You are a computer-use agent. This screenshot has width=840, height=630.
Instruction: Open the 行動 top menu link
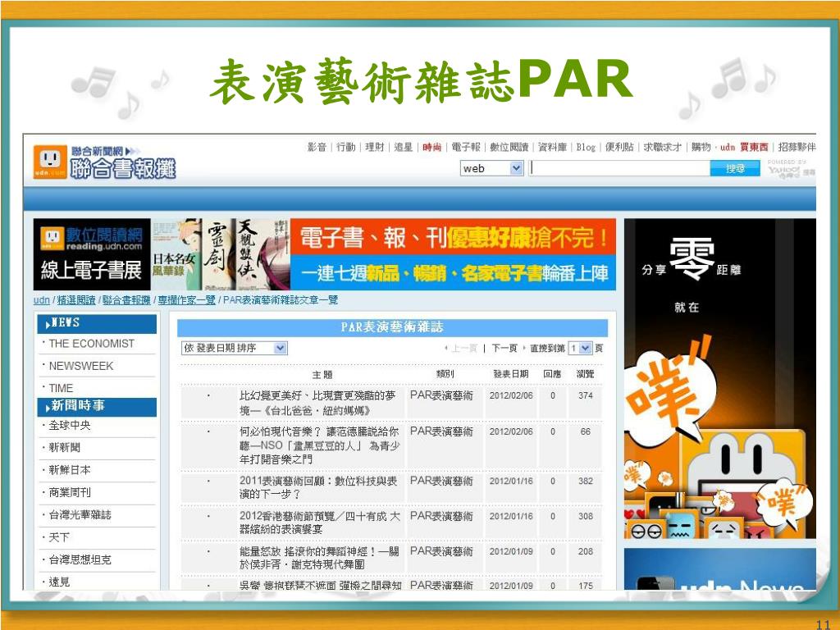345,147
